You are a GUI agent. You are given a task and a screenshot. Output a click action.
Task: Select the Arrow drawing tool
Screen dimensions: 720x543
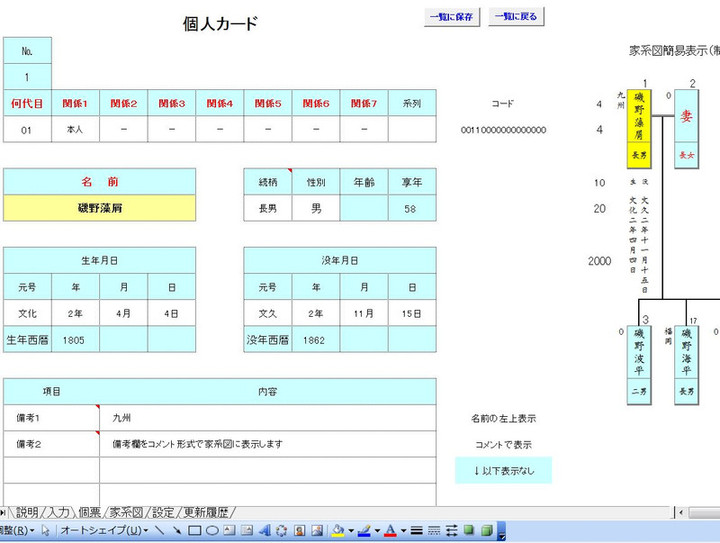pyautogui.click(x=176, y=531)
